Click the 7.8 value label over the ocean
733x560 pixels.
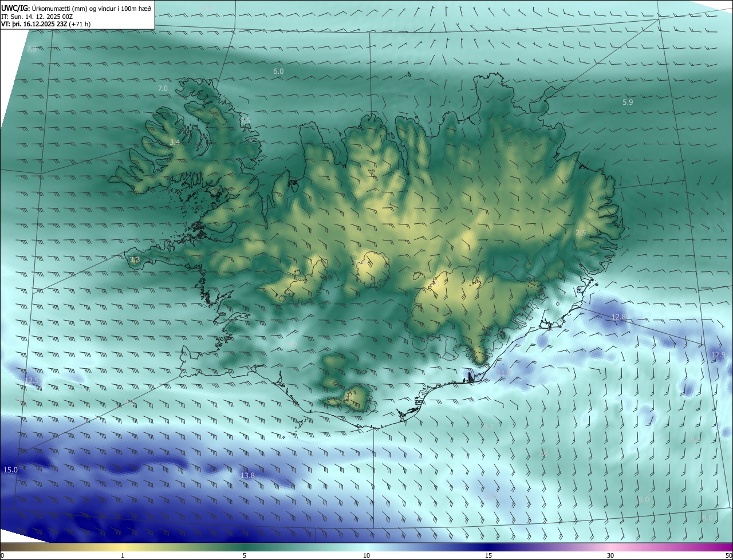pyautogui.click(x=543, y=453)
